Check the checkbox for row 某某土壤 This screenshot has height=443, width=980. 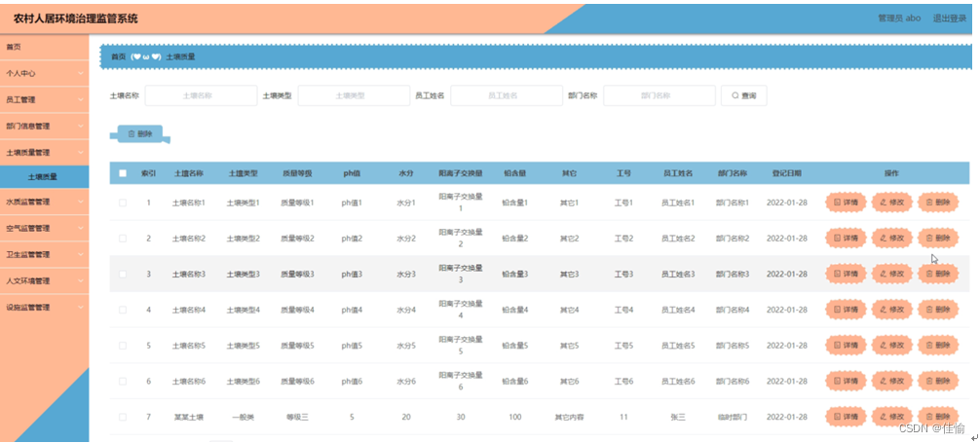[x=123, y=417]
